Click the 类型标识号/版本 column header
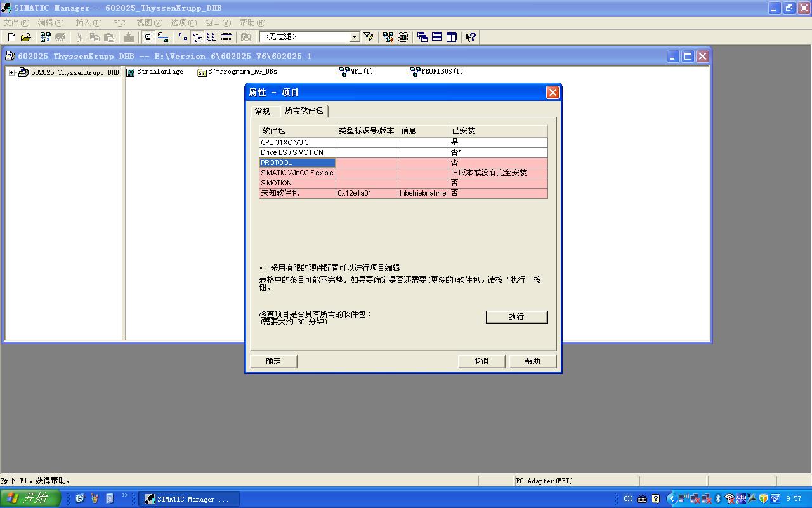The image size is (812, 508). click(x=367, y=131)
